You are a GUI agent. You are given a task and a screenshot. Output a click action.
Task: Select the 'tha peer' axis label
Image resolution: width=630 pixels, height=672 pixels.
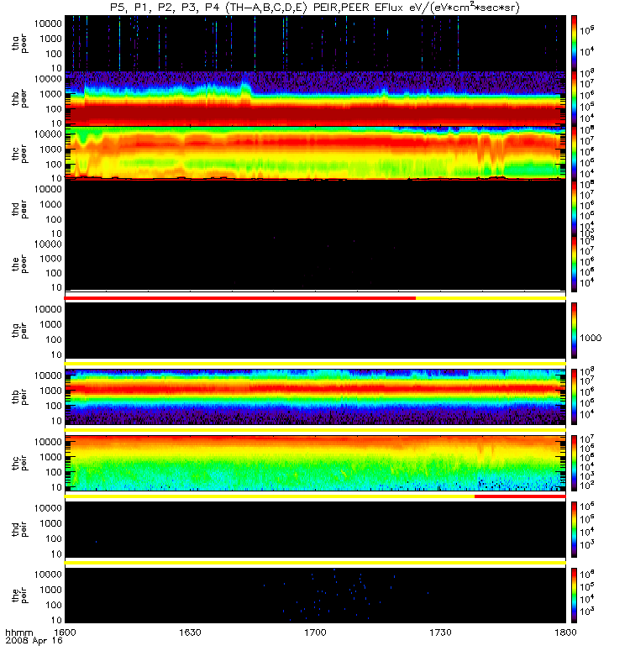point(19,45)
